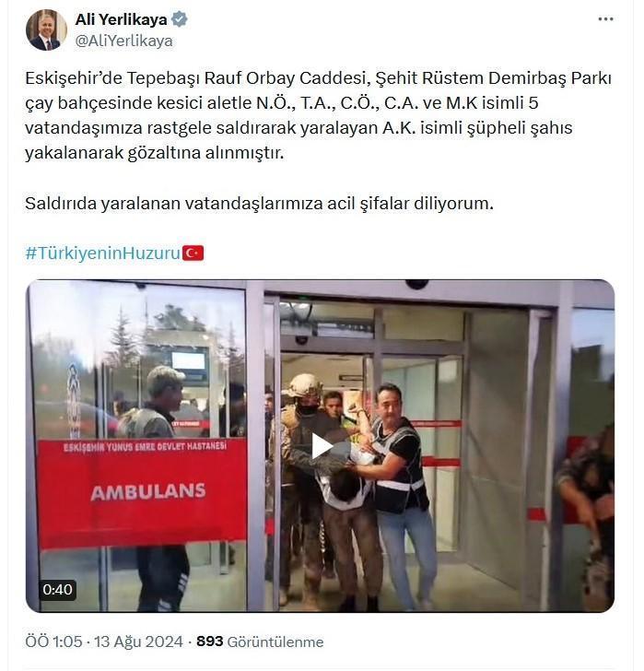644x671 pixels.
Task: Open the Ali Yerlikaya display name link
Action: tap(121, 19)
